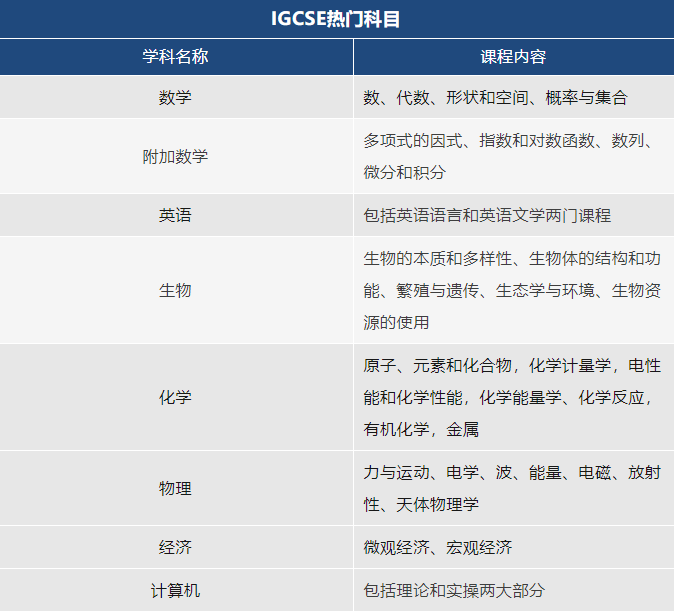
Task: Click the content cell starting 多项式的因式
Action: 514,156
